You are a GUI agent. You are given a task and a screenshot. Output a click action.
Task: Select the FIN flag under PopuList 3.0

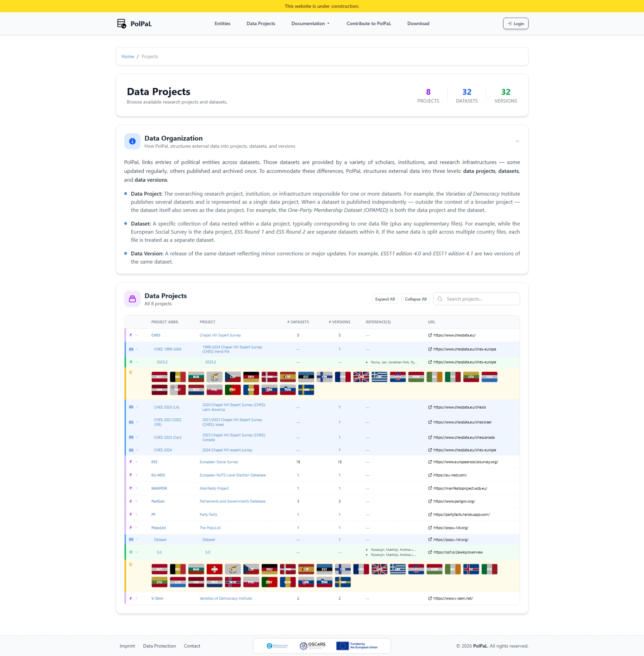click(342, 569)
